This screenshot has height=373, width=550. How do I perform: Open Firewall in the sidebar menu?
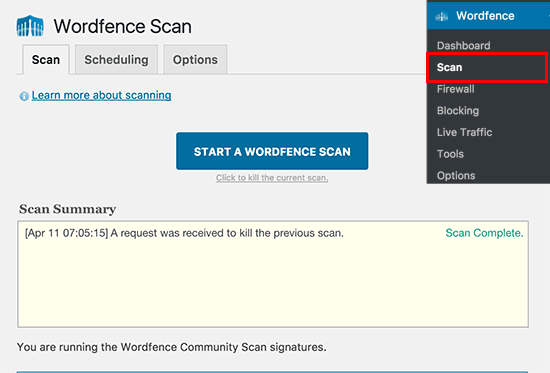point(456,89)
